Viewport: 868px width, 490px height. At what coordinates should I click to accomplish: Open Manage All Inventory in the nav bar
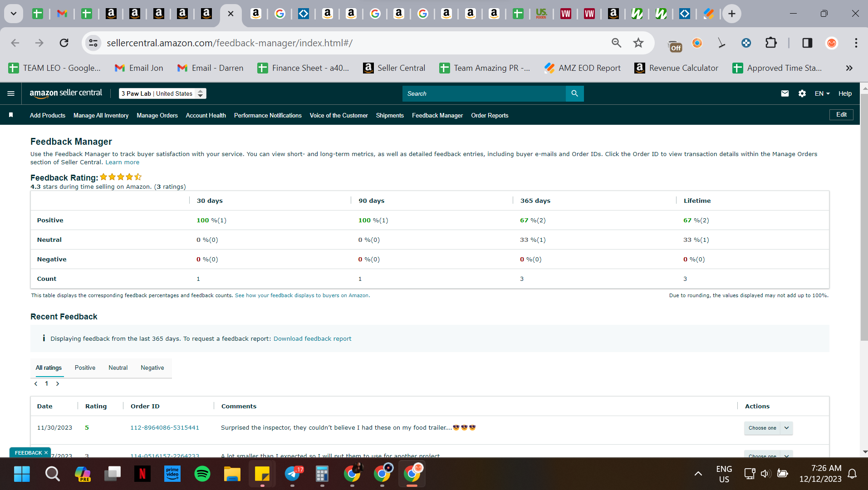click(x=101, y=116)
